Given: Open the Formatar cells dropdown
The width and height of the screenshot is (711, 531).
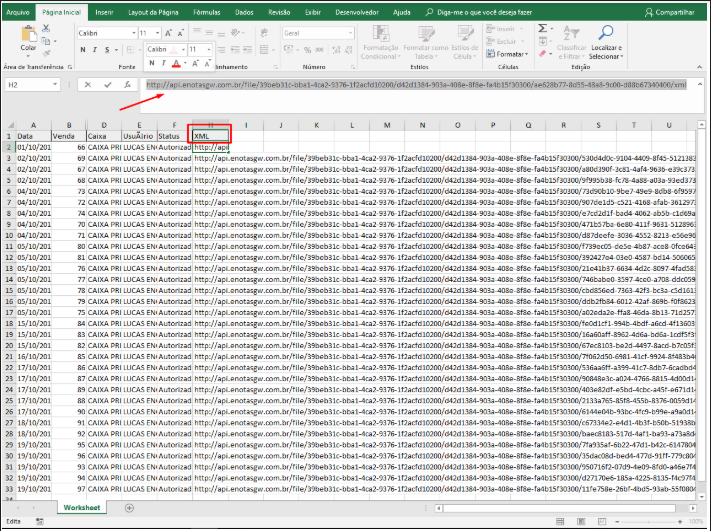Looking at the screenshot, I should point(507,54).
